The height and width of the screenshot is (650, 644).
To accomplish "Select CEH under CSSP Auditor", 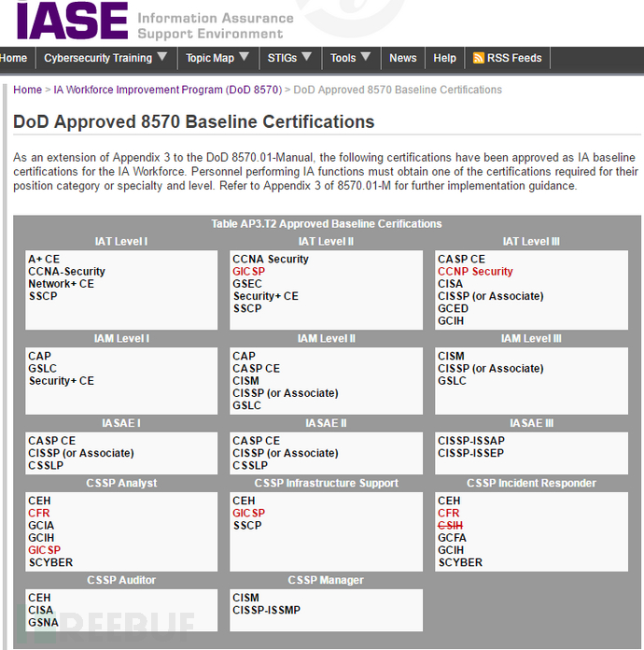I will 39,598.
